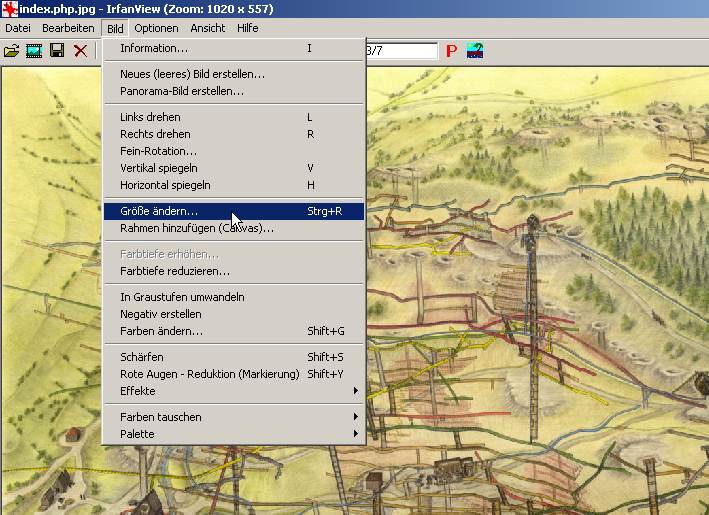The image size is (709, 515).
Task: Open the Bearbeiten menu
Action: coord(68,28)
